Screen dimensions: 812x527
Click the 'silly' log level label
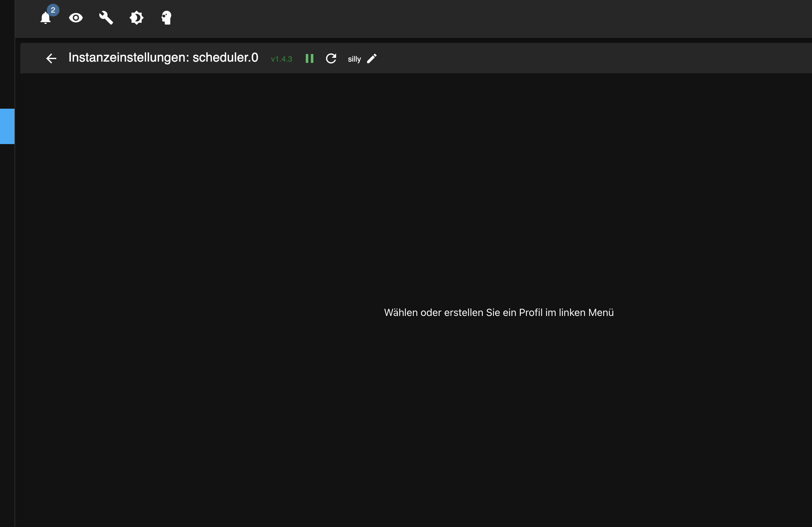354,59
